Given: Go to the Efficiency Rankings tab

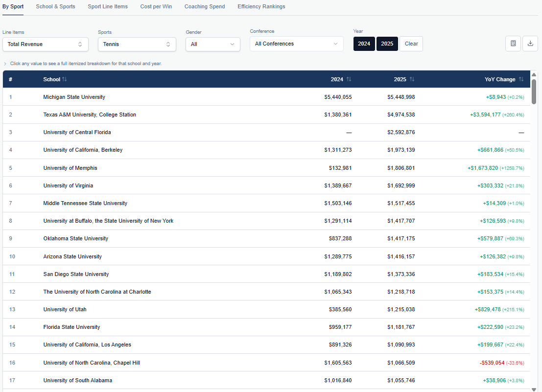Looking at the screenshot, I should 261,6.
